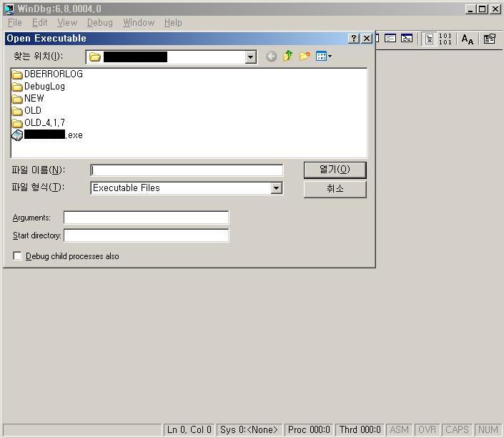Expand the look-in location dropdown
Viewport: 504px width, 438px height.
point(250,57)
